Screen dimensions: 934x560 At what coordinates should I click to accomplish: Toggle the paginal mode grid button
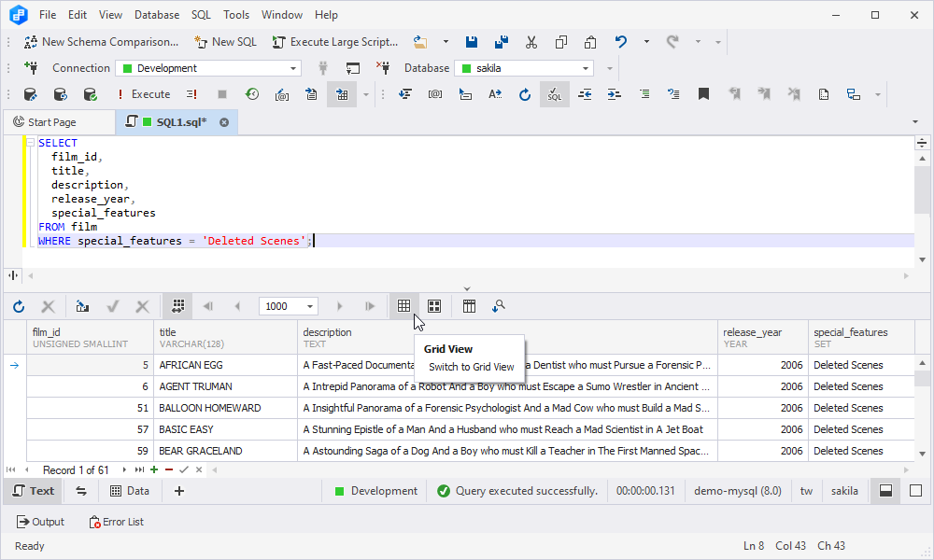coord(177,306)
